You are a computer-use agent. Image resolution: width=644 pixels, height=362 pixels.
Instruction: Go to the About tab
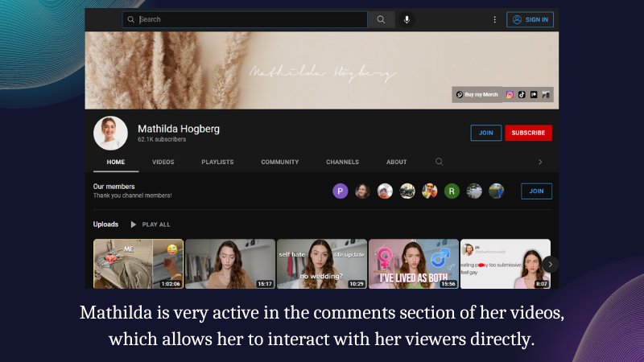[x=396, y=162]
